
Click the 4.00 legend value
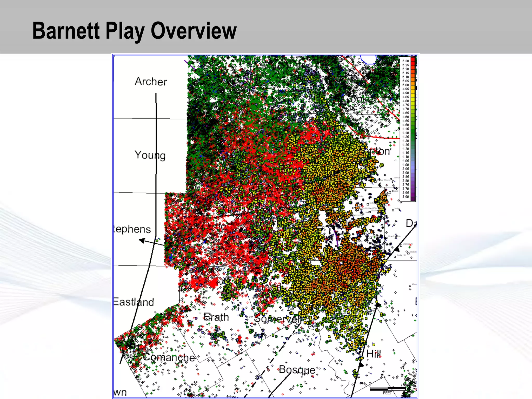point(405,165)
